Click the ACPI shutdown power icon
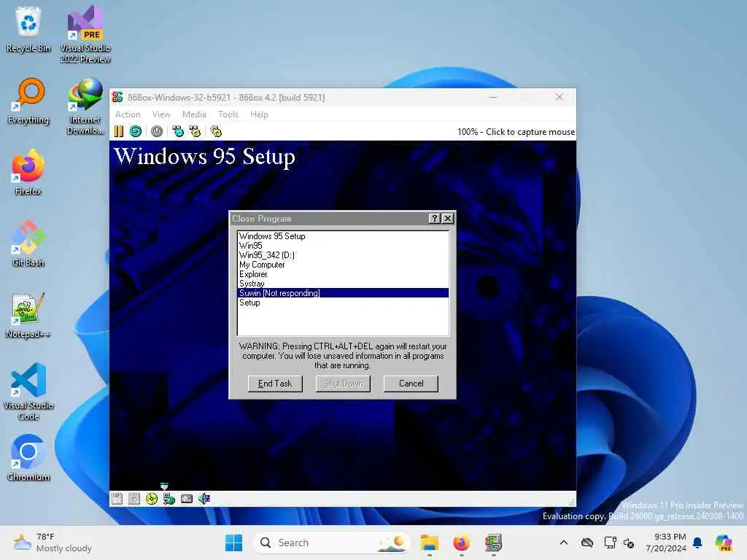Image resolution: width=747 pixels, height=560 pixels. pyautogui.click(x=157, y=131)
